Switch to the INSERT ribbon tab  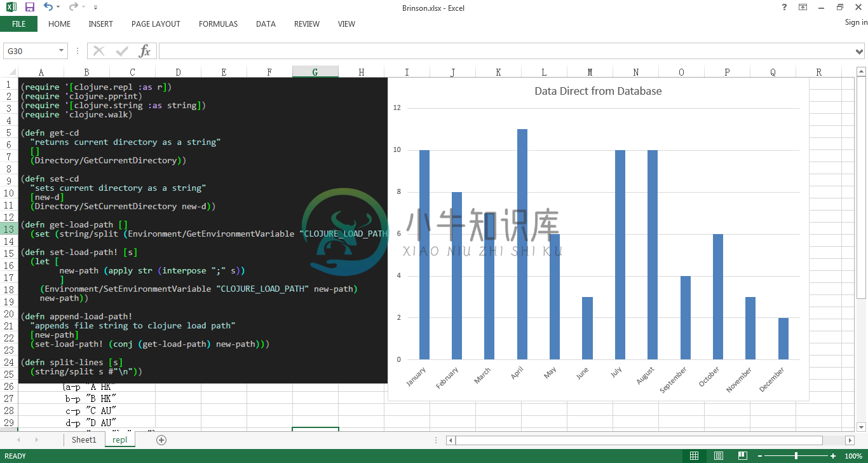click(101, 24)
